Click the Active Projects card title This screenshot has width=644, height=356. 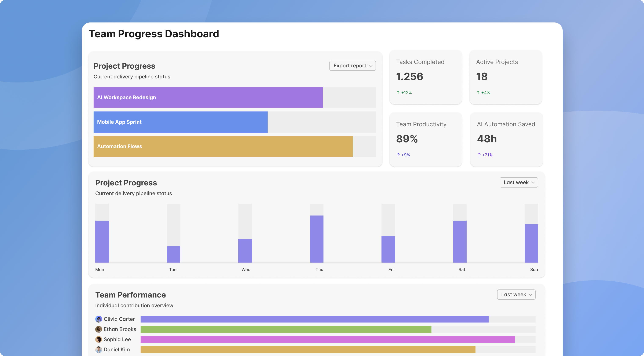tap(497, 62)
